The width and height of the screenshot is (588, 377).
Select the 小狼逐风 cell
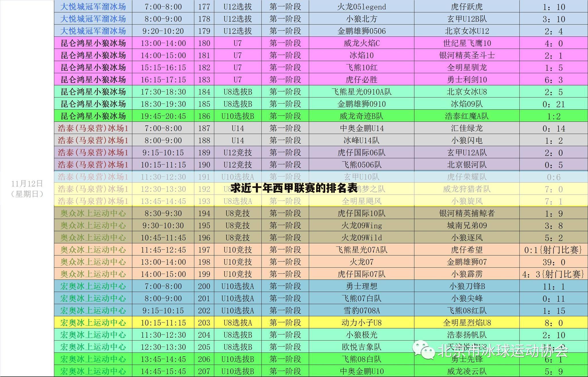click(467, 238)
